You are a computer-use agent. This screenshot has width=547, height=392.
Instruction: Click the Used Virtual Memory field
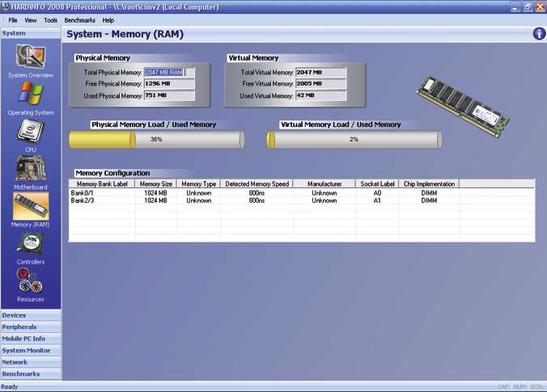coord(321,95)
